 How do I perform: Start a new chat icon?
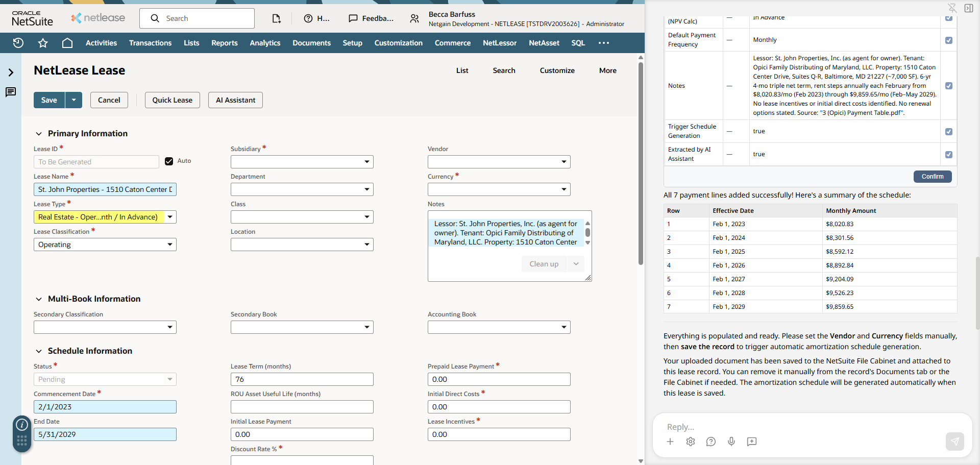[752, 442]
